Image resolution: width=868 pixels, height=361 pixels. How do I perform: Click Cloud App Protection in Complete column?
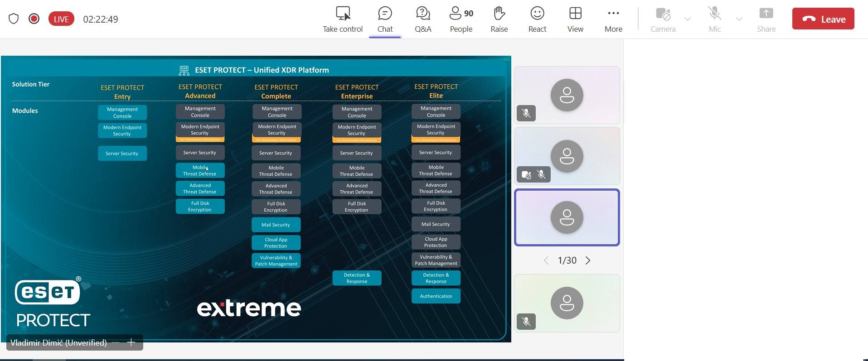point(276,243)
